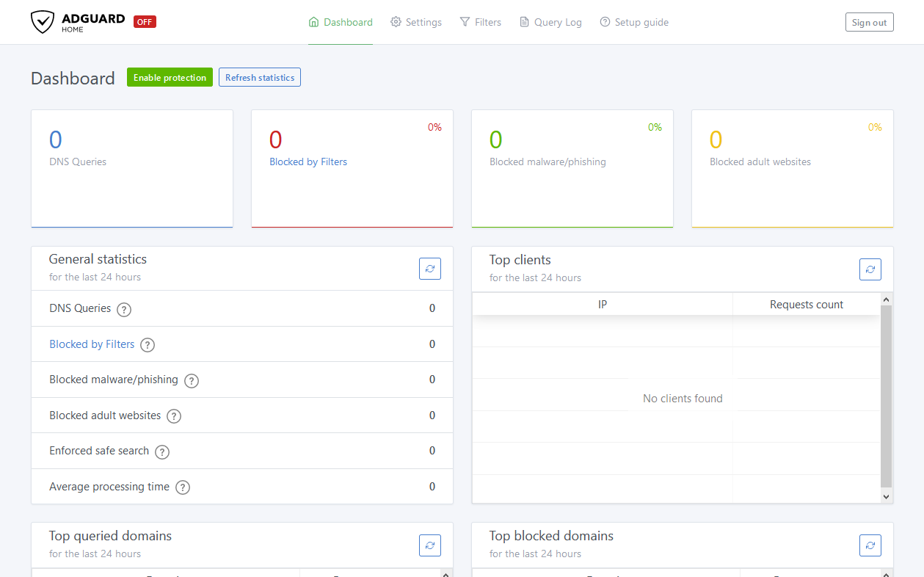Show help for Average processing time row
The image size is (924, 577).
pyautogui.click(x=183, y=487)
